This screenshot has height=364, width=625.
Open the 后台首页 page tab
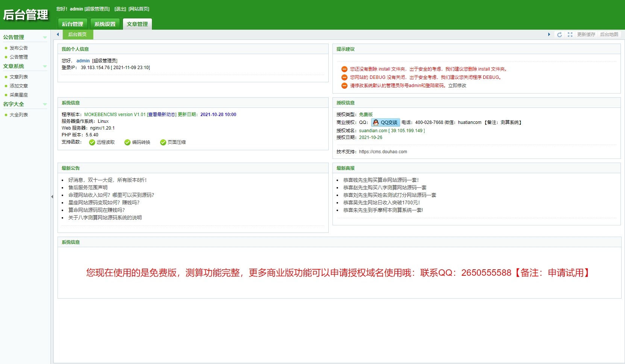tap(77, 35)
